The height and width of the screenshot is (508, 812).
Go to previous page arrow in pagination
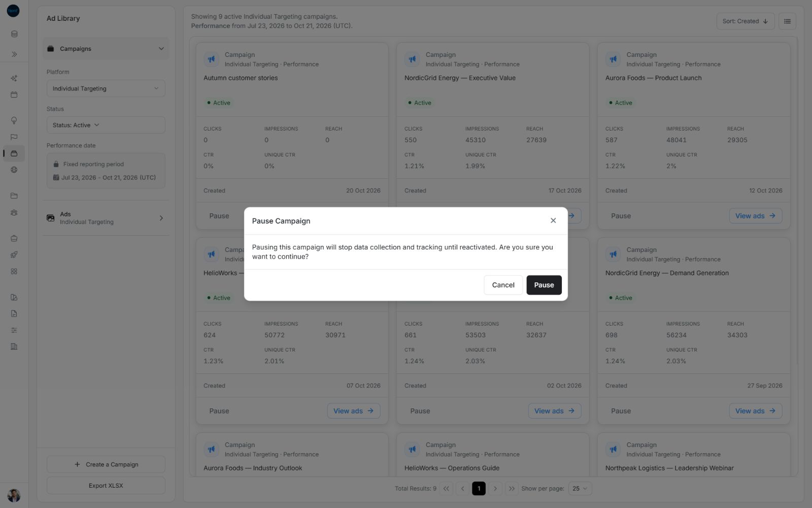462,488
